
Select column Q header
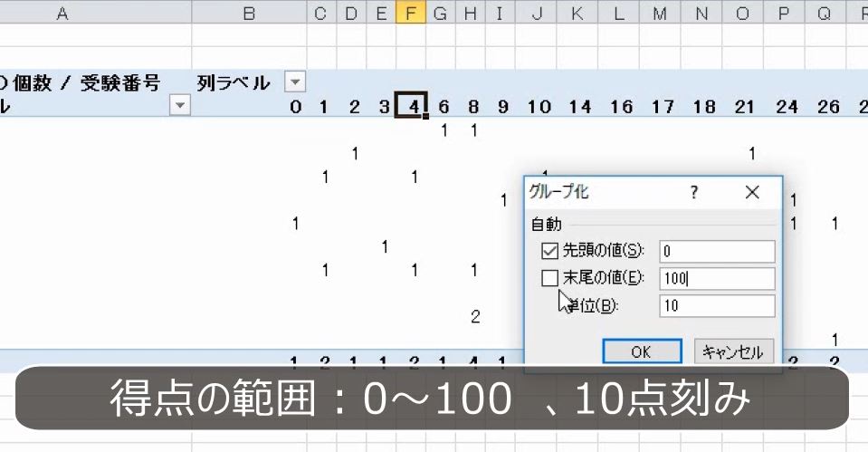coord(825,13)
